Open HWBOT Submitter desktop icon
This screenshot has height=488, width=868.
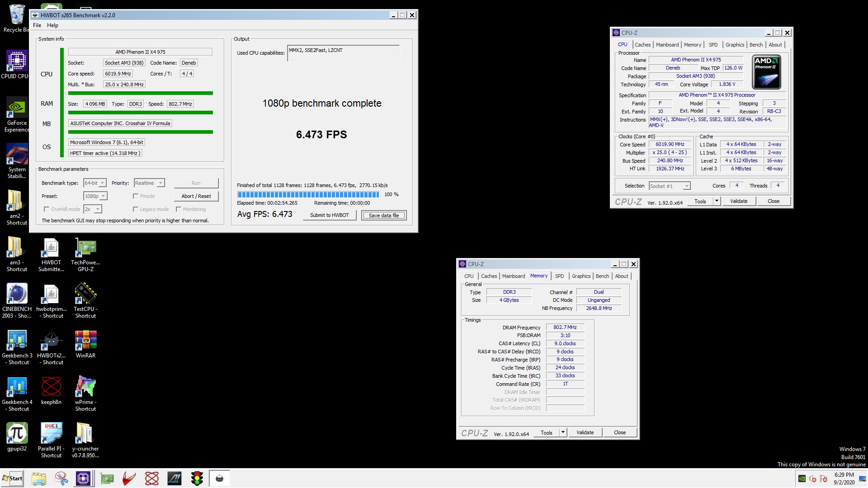click(51, 254)
